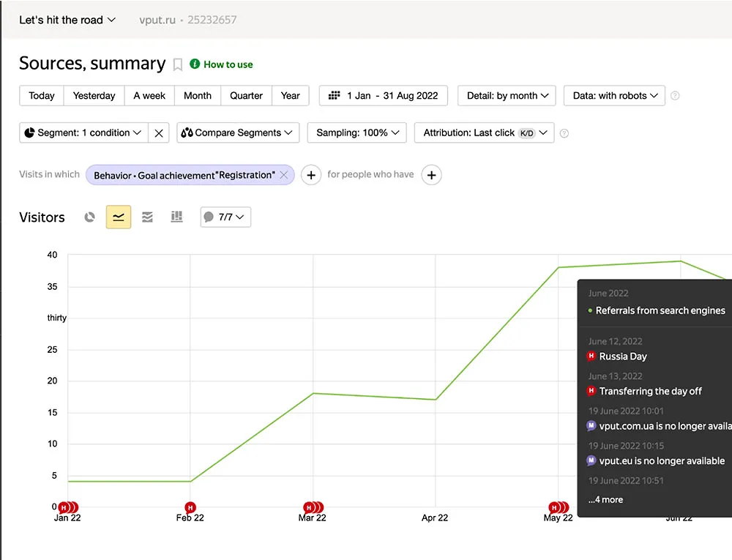Expand the 'Sampling: 100%' dropdown
This screenshot has width=732, height=560.
click(x=357, y=133)
